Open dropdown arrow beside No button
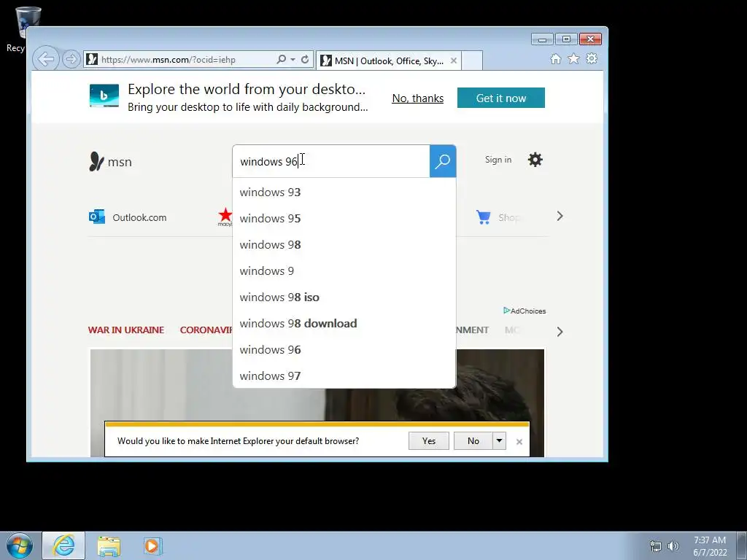 (x=499, y=441)
